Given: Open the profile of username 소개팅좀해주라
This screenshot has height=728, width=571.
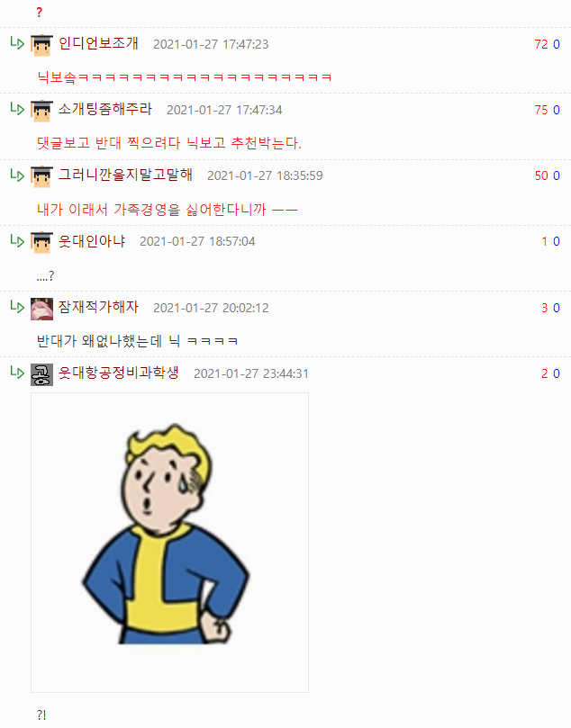Looking at the screenshot, I should click(105, 109).
